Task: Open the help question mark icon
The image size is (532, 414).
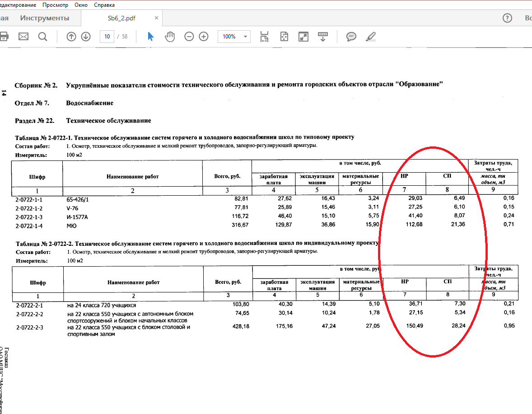Action: 507,18
